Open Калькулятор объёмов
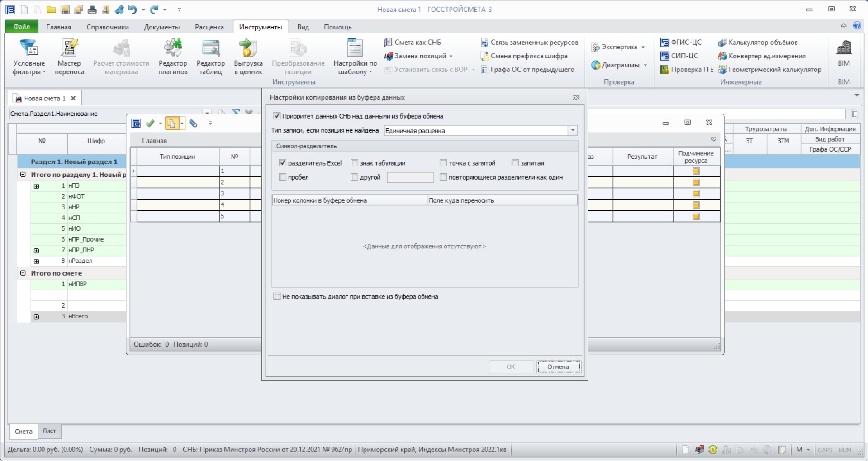 click(758, 43)
